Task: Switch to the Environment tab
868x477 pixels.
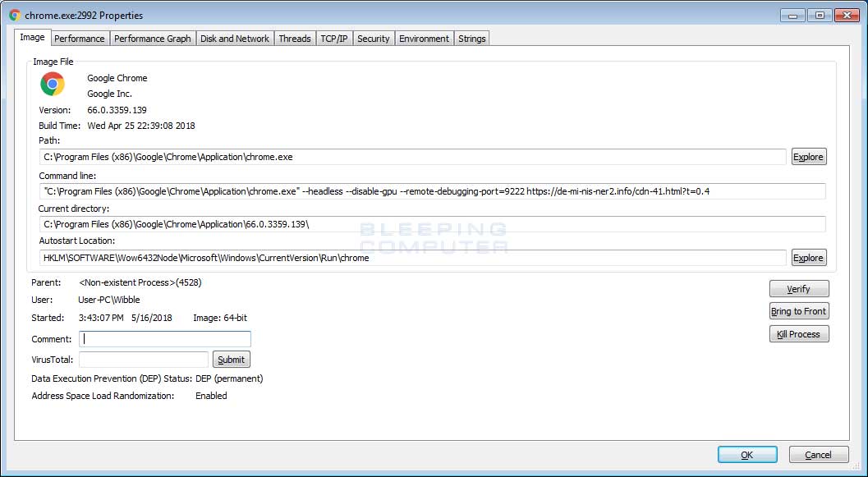Action: (424, 39)
